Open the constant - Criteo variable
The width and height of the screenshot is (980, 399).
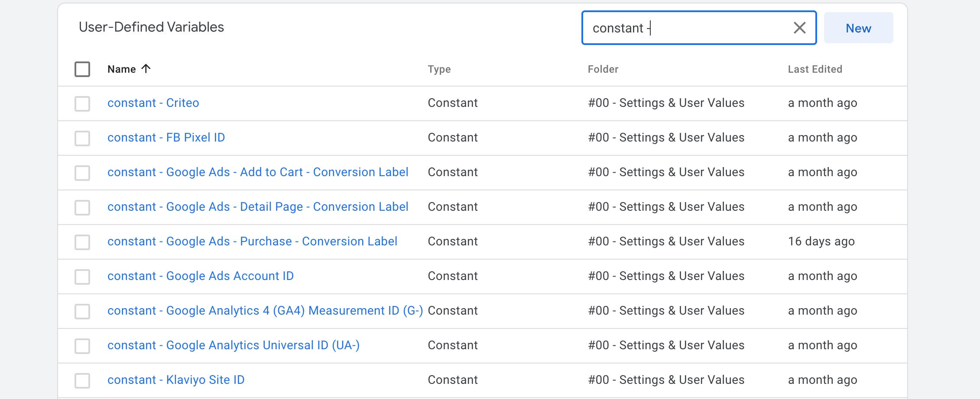coord(153,103)
